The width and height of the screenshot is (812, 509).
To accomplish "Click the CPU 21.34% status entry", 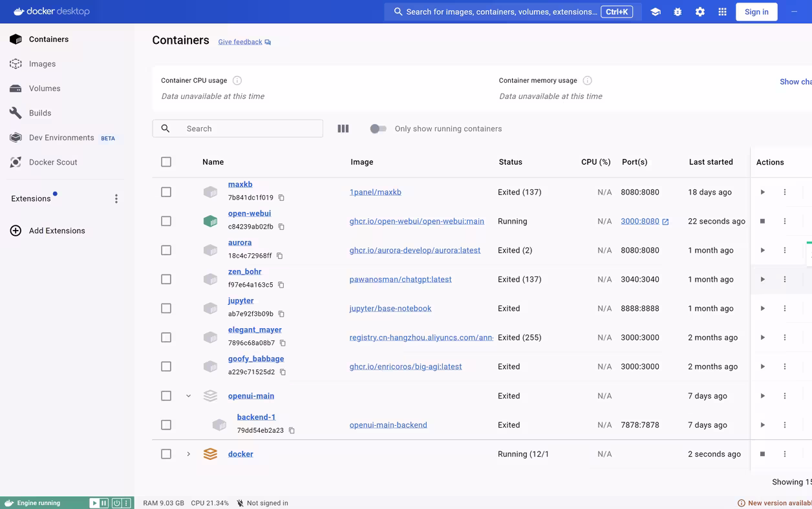I will click(209, 503).
